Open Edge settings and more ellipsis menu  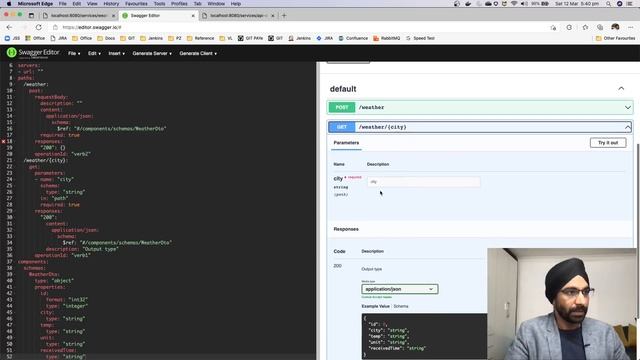tap(631, 27)
